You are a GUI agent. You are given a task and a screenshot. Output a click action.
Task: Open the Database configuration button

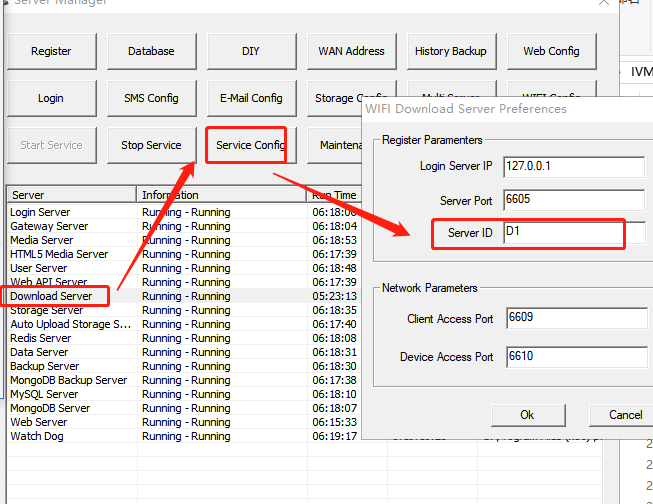click(152, 51)
